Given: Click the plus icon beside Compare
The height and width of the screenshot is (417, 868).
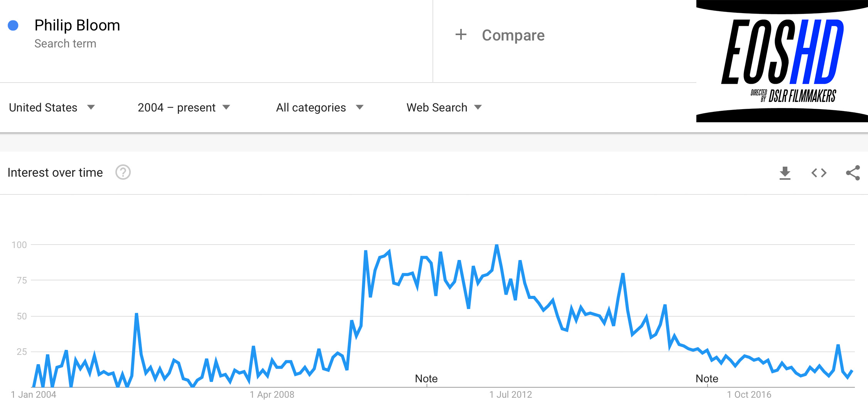Looking at the screenshot, I should point(461,35).
